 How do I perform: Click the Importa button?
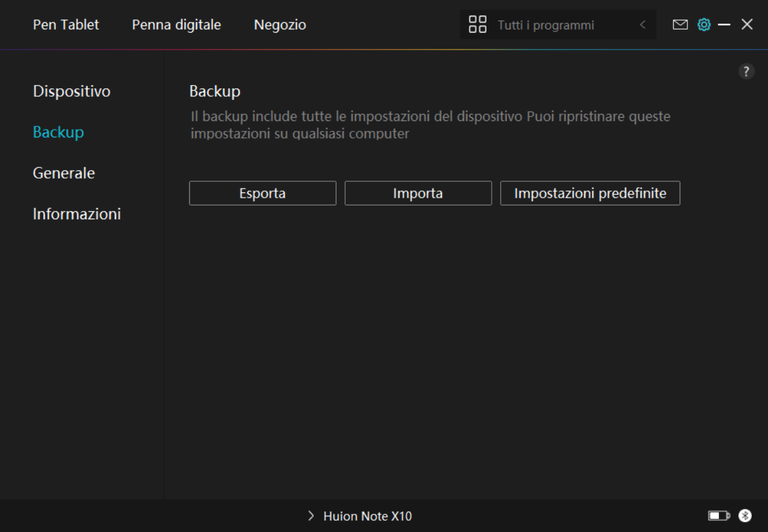pyautogui.click(x=418, y=194)
